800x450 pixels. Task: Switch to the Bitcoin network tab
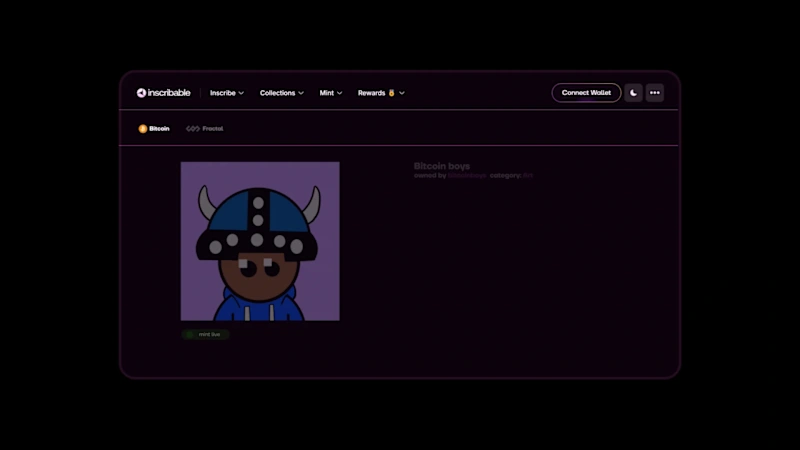pos(154,129)
